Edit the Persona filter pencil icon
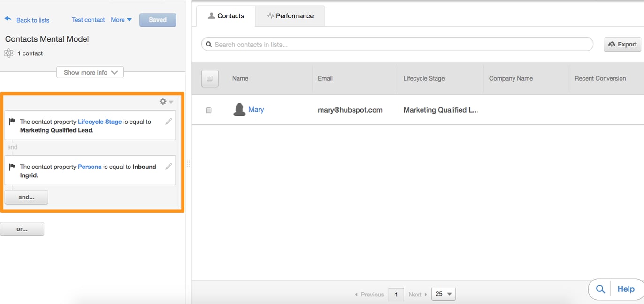This screenshot has width=644, height=304. pos(169,166)
